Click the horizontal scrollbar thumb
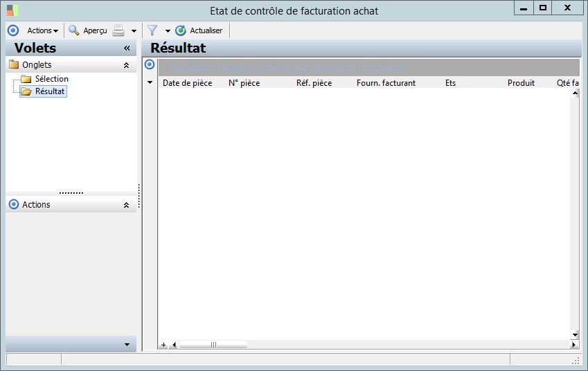This screenshot has height=371, width=588. pos(213,345)
